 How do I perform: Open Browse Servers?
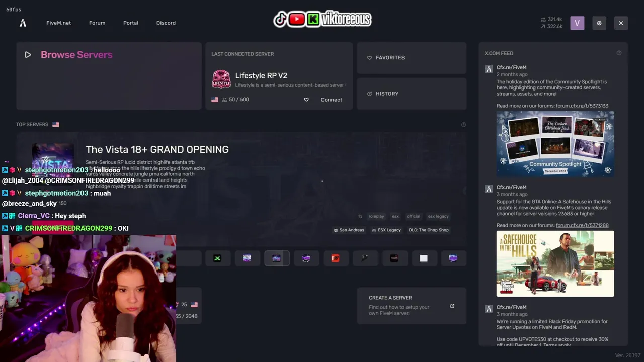109,75
